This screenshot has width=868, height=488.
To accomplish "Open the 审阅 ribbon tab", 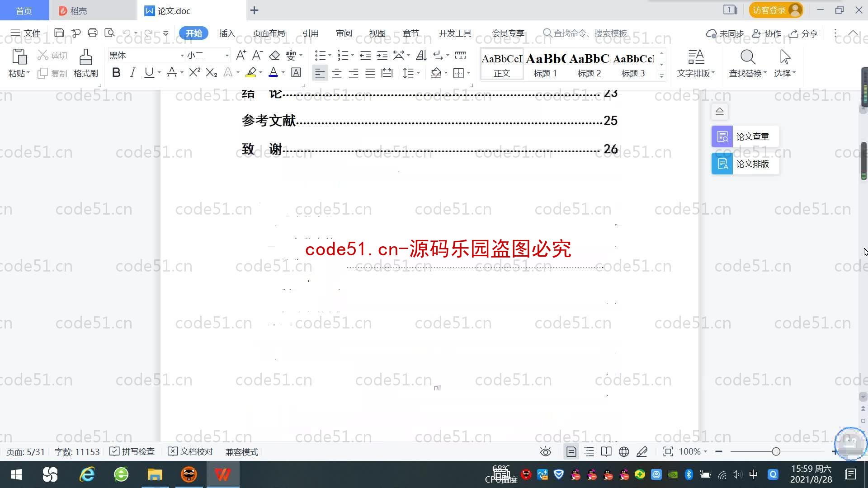I will click(344, 33).
